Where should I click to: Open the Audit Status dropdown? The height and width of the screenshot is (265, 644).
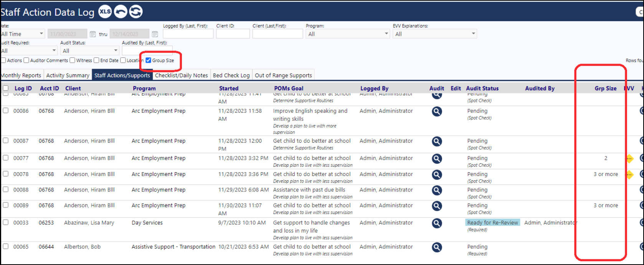click(x=90, y=51)
